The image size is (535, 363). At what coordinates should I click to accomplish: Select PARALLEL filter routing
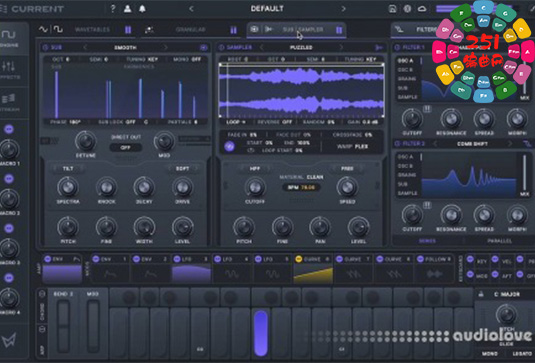(499, 241)
